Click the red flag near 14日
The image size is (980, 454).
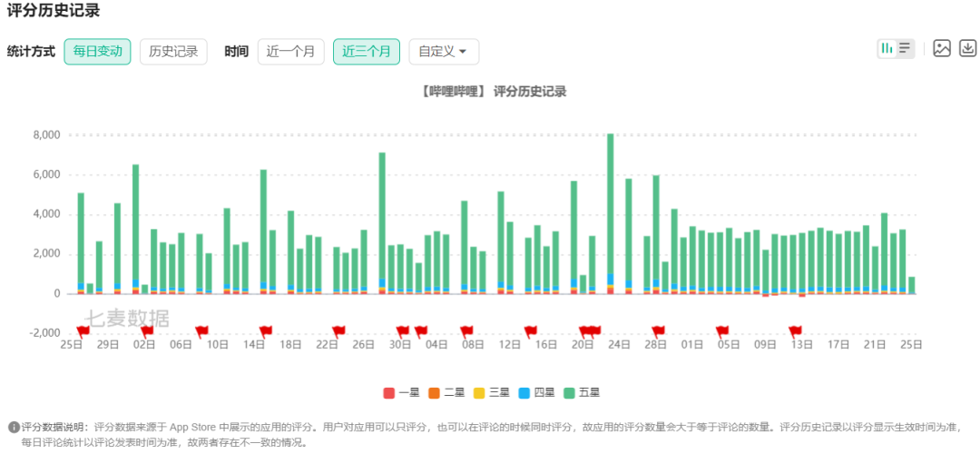[x=266, y=331]
